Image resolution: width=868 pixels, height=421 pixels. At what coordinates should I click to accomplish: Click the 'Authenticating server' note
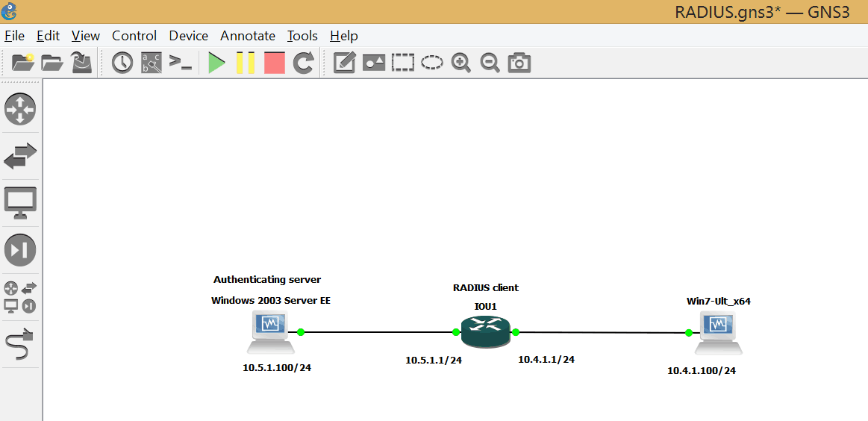point(267,280)
